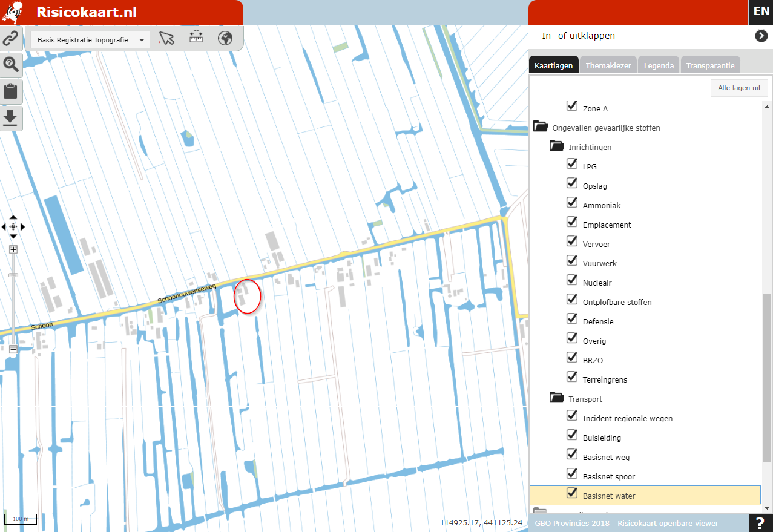Switch language with the EN button

click(761, 11)
